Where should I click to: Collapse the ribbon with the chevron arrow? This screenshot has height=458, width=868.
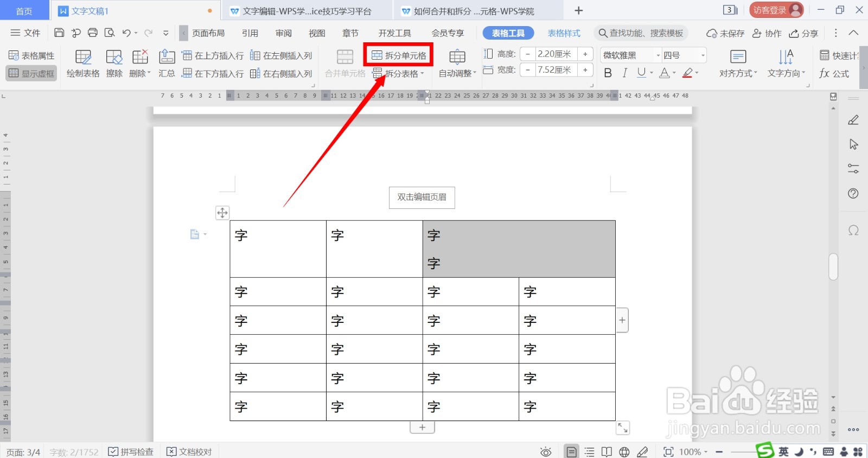pyautogui.click(x=853, y=33)
